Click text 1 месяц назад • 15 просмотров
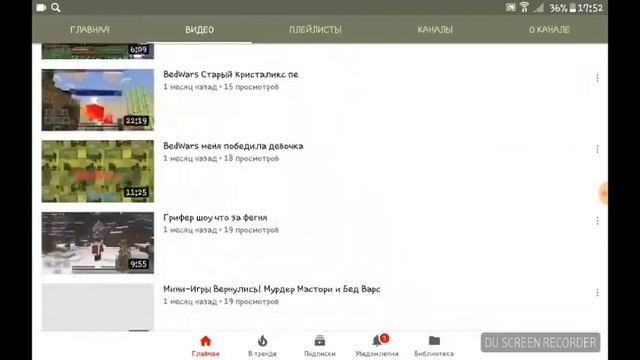The image size is (640, 360). point(221,87)
